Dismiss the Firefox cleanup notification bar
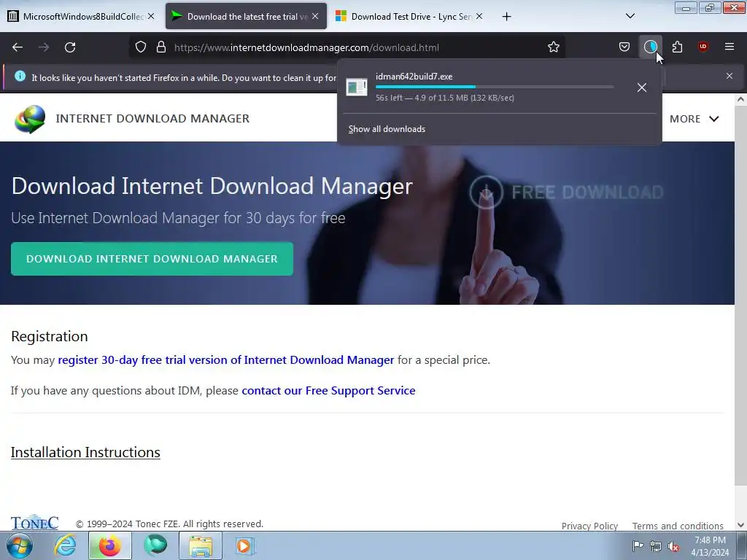This screenshot has width=747, height=560. 729,76
